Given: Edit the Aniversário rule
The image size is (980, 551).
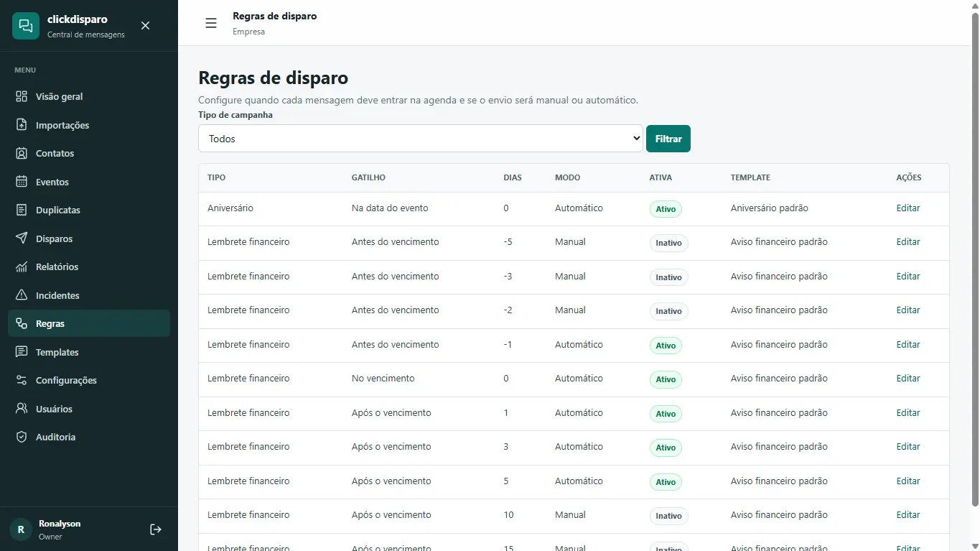Looking at the screenshot, I should 908,208.
